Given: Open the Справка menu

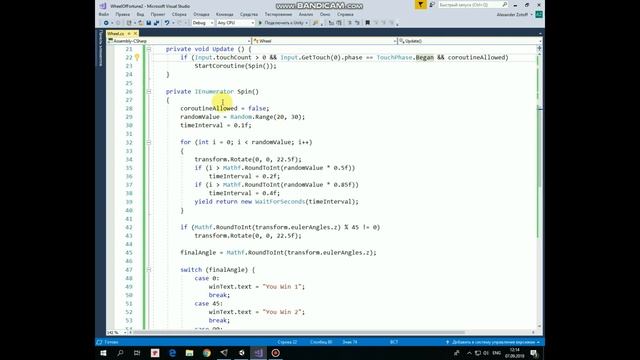Looking at the screenshot, I should tap(345, 14).
